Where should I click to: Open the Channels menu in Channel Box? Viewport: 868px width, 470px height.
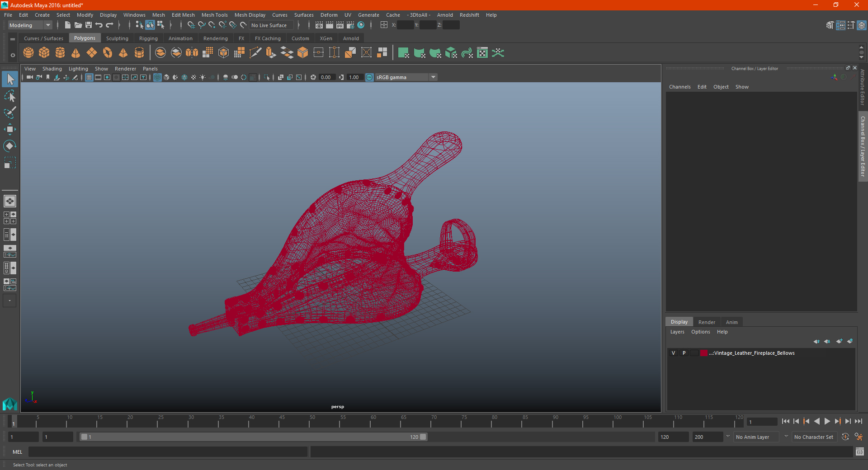pyautogui.click(x=679, y=87)
